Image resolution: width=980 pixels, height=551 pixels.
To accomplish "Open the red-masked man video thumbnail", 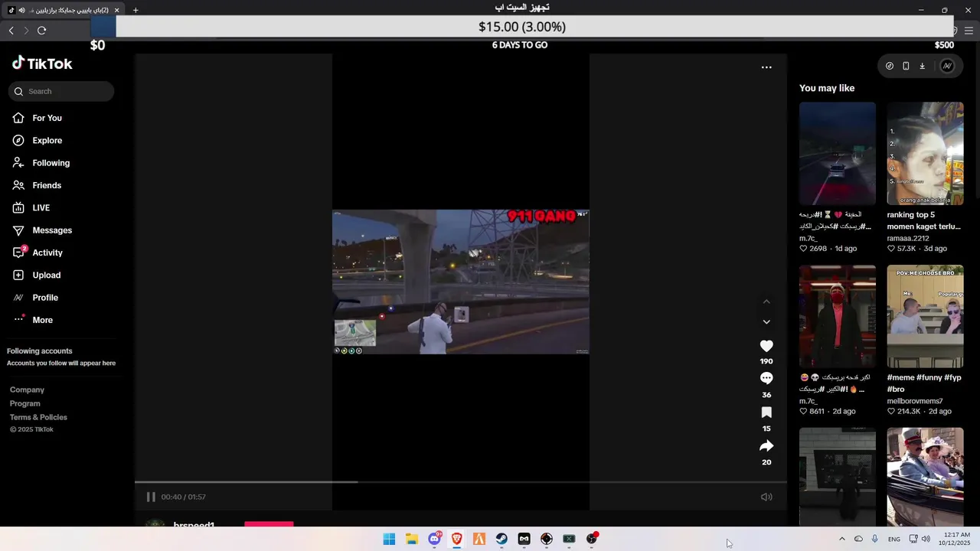I will click(838, 316).
